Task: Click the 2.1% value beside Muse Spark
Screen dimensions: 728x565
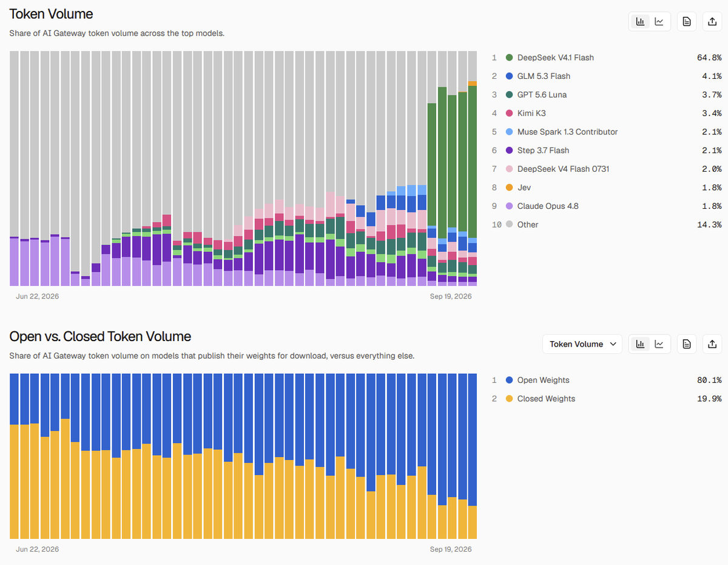Action: click(x=712, y=132)
